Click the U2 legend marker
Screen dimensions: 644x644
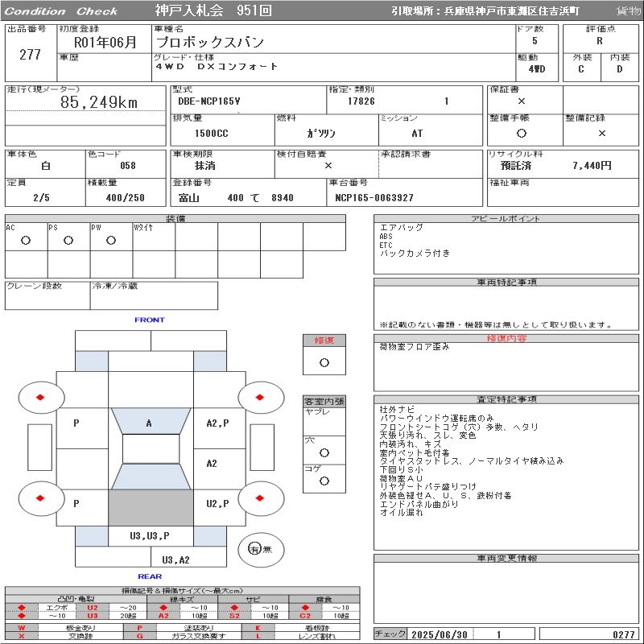(x=93, y=608)
